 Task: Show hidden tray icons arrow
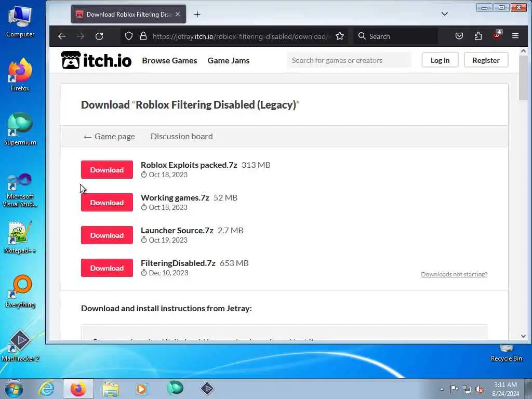(442, 389)
